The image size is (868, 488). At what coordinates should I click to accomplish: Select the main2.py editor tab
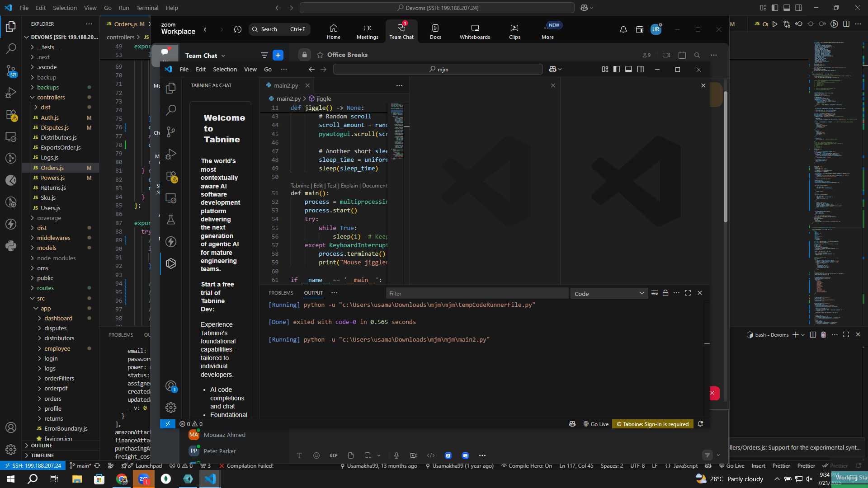286,85
